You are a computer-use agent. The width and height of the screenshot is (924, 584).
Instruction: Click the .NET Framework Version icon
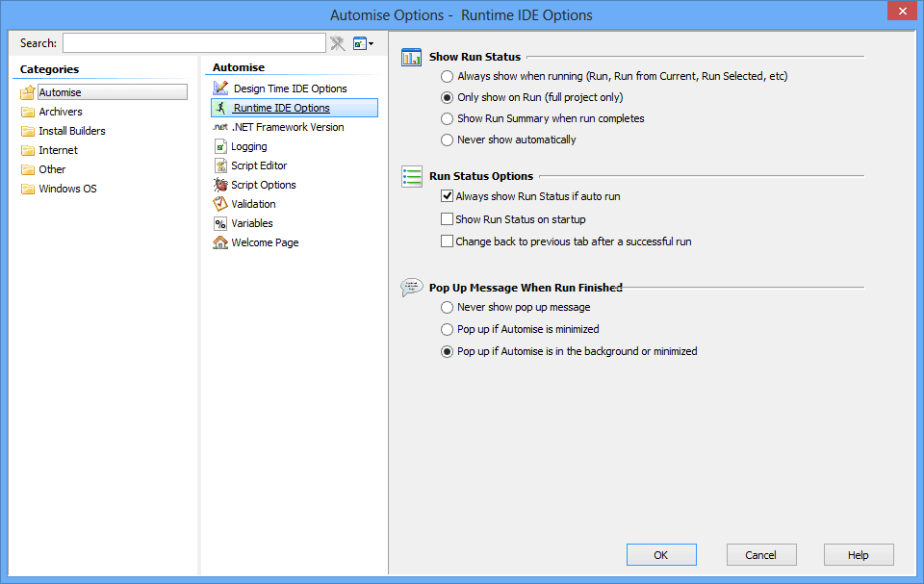[x=219, y=127]
